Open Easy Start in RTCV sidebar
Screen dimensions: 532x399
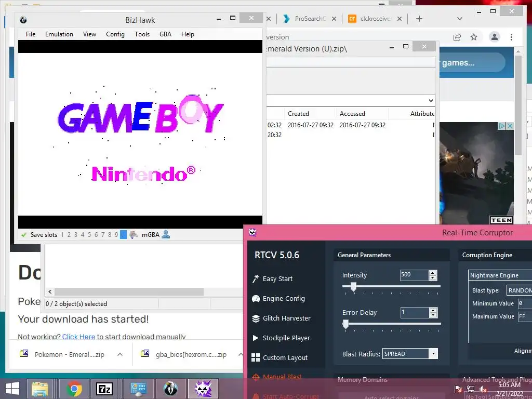pyautogui.click(x=272, y=278)
